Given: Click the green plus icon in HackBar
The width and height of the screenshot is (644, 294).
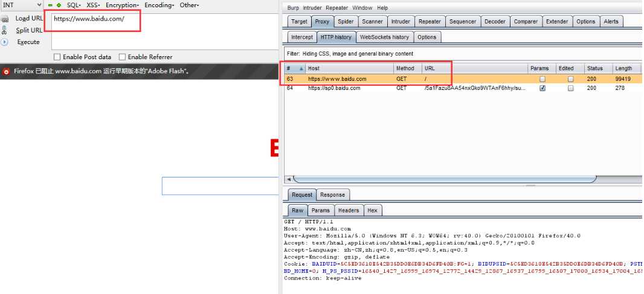Looking at the screenshot, I should point(59,5).
